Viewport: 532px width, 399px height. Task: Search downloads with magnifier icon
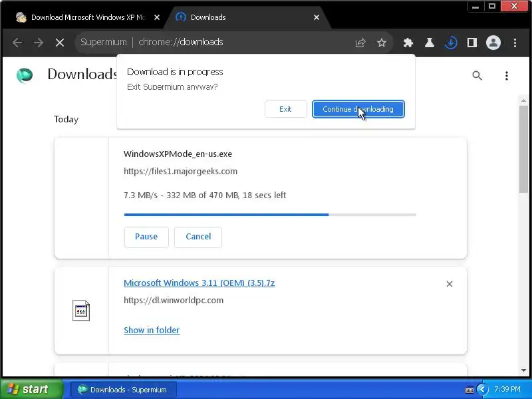[x=477, y=75]
